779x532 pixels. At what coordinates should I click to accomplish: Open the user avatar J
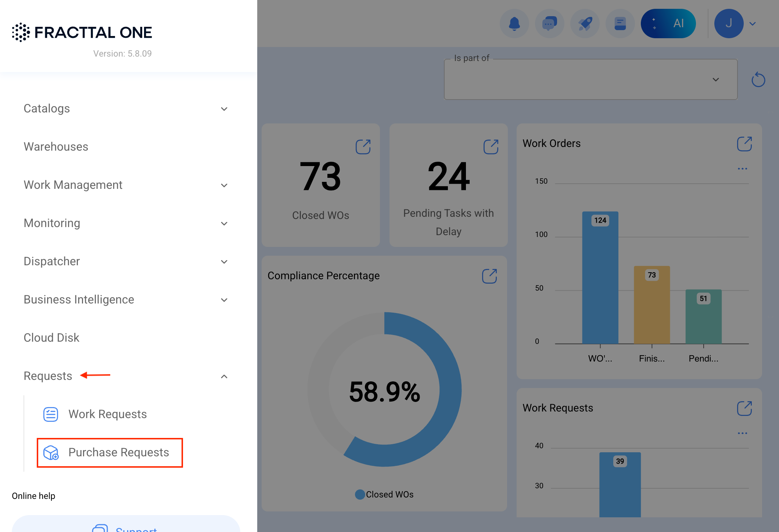[729, 24]
